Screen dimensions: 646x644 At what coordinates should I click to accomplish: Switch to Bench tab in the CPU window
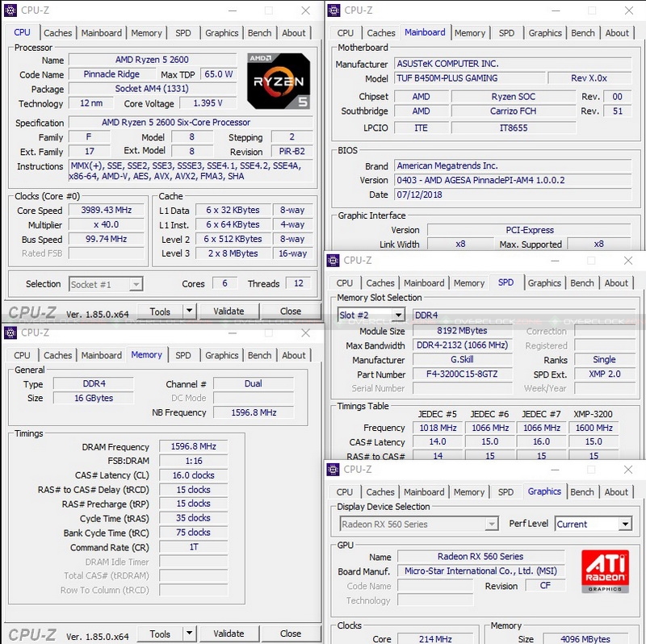click(x=259, y=33)
